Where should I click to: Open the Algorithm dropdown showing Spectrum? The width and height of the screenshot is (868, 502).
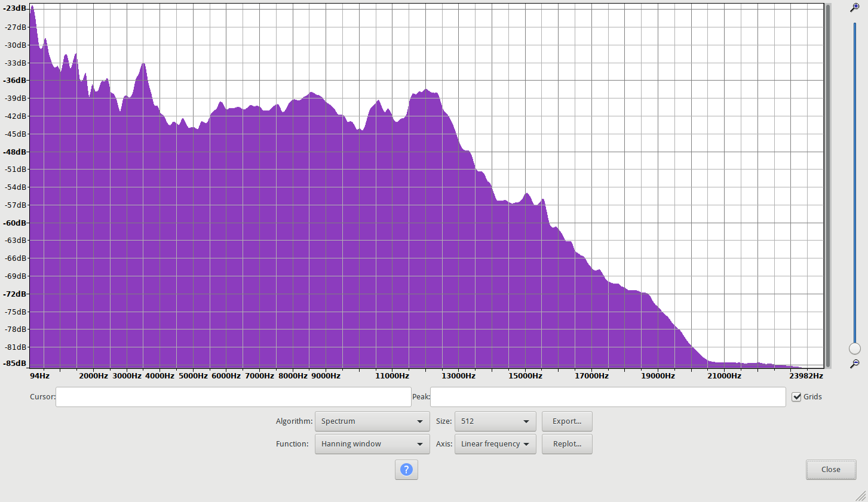372,421
